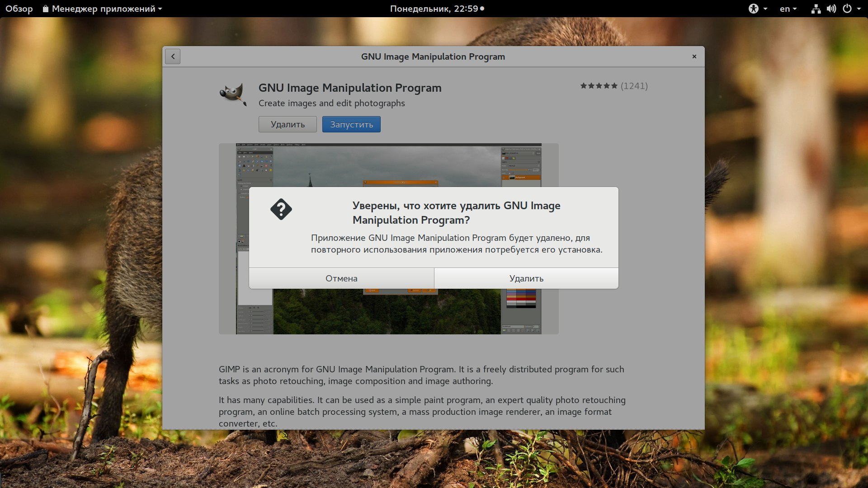Click the GIMP screenshot thumbnail
This screenshot has height=488, width=868.
click(389, 316)
